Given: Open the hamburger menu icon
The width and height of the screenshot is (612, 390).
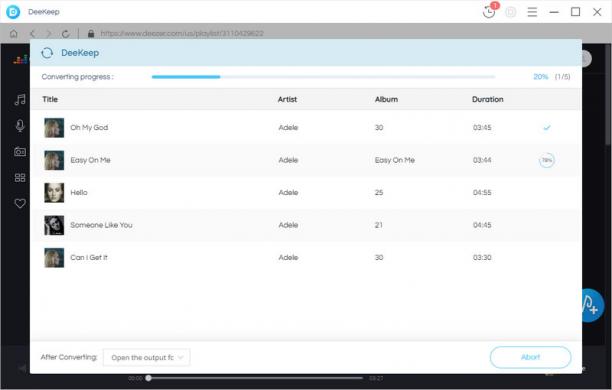Looking at the screenshot, I should coord(532,12).
